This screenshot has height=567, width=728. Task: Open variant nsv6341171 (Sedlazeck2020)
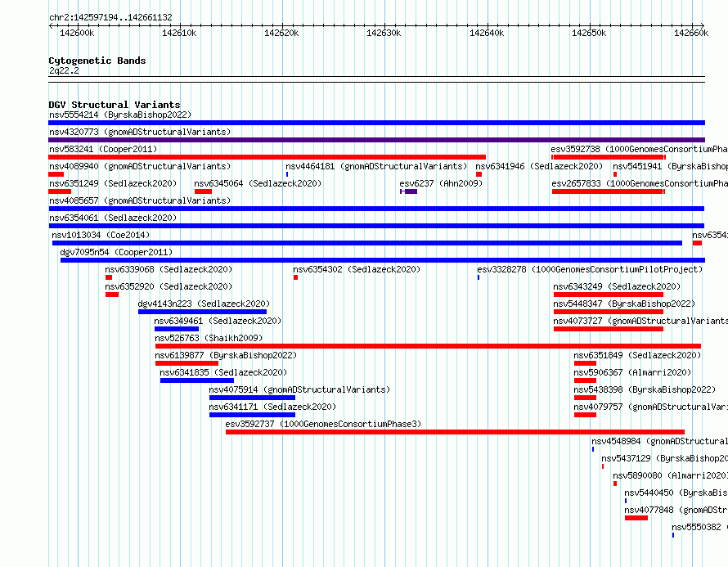pyautogui.click(x=272, y=407)
